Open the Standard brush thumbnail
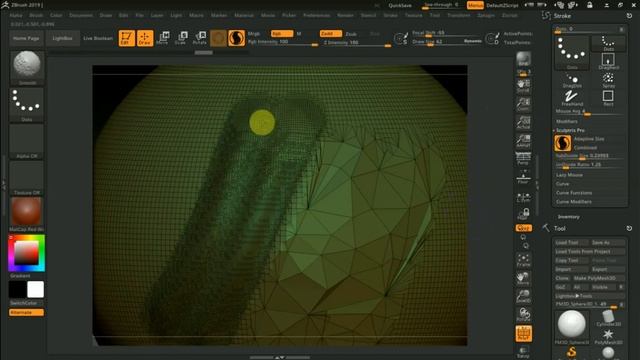 [27, 67]
